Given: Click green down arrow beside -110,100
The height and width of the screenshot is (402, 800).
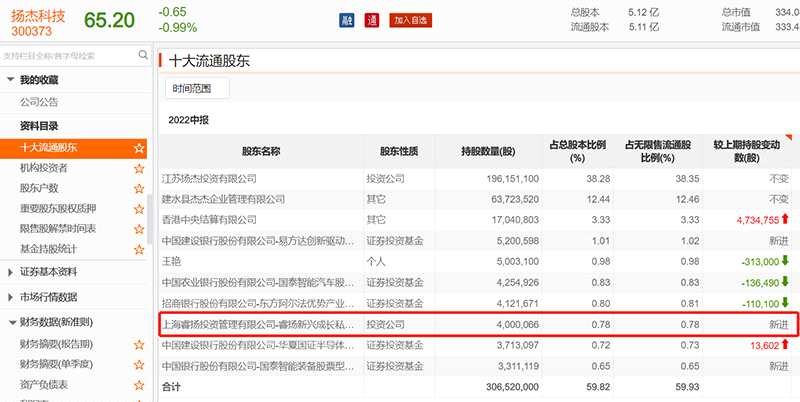Looking at the screenshot, I should (785, 303).
